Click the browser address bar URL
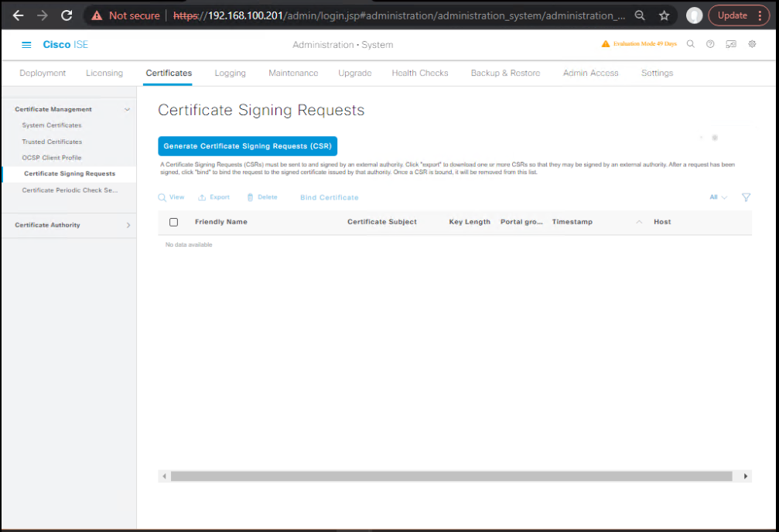779x532 pixels. [399, 16]
